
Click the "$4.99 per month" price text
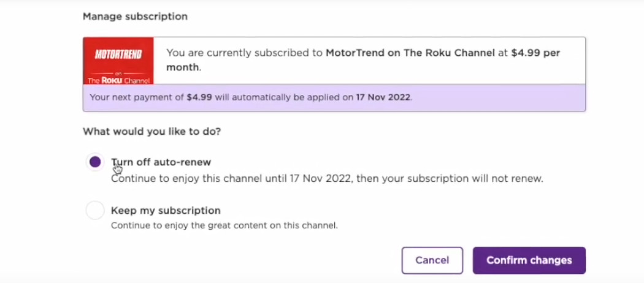(535, 53)
